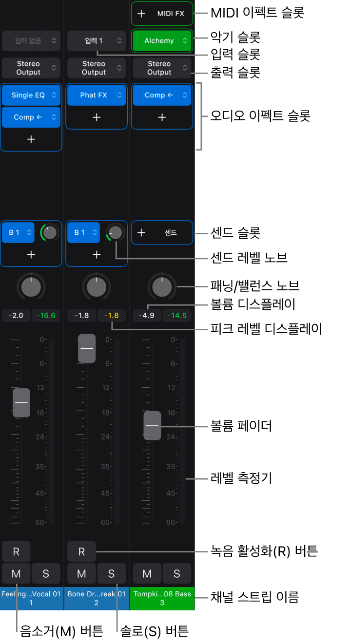
Task: Open the Alchemy instrument slot menu
Action: (162, 41)
